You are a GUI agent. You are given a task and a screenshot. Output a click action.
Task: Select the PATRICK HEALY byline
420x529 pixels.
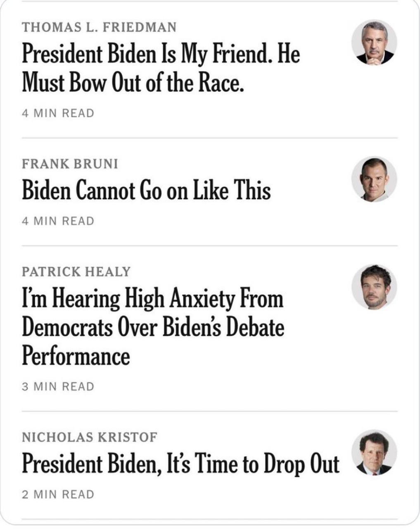pos(76,272)
